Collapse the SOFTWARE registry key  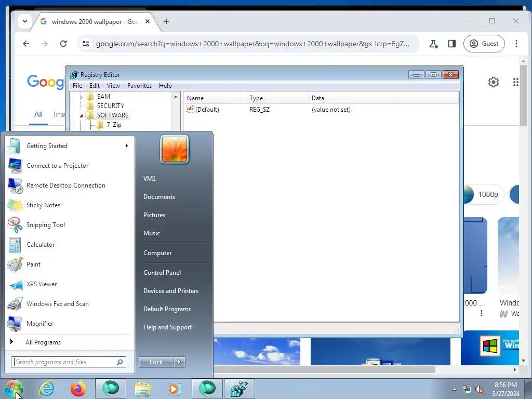(x=81, y=116)
